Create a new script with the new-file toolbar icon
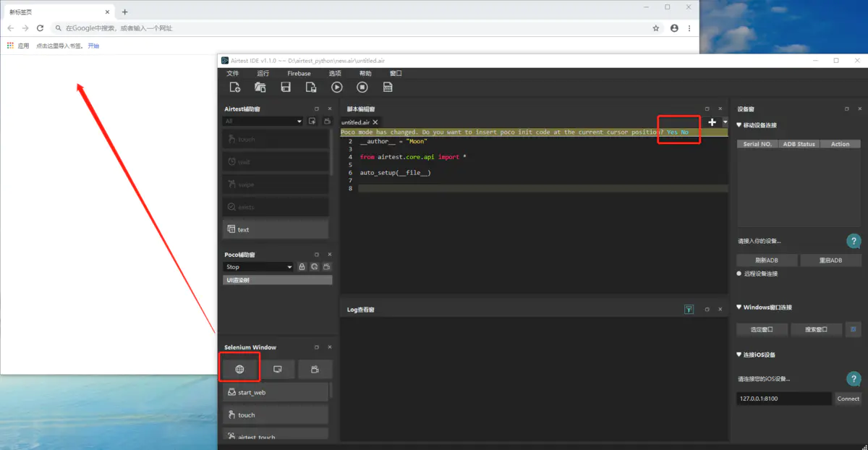 coord(234,87)
